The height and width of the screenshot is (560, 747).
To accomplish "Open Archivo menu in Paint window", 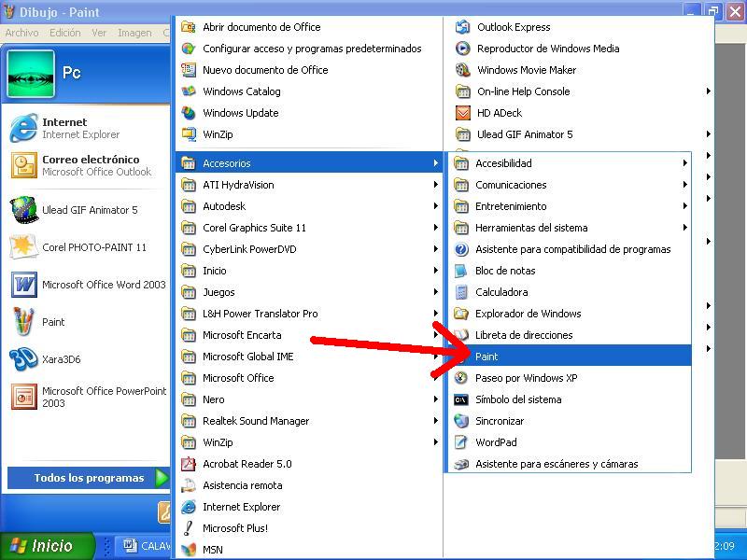I will 21,33.
